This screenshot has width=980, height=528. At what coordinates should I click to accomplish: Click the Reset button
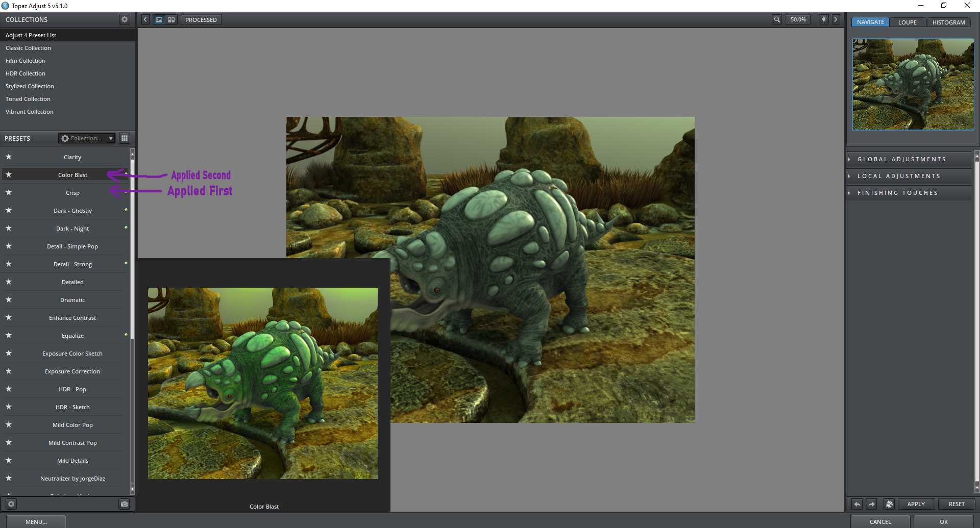(x=957, y=504)
